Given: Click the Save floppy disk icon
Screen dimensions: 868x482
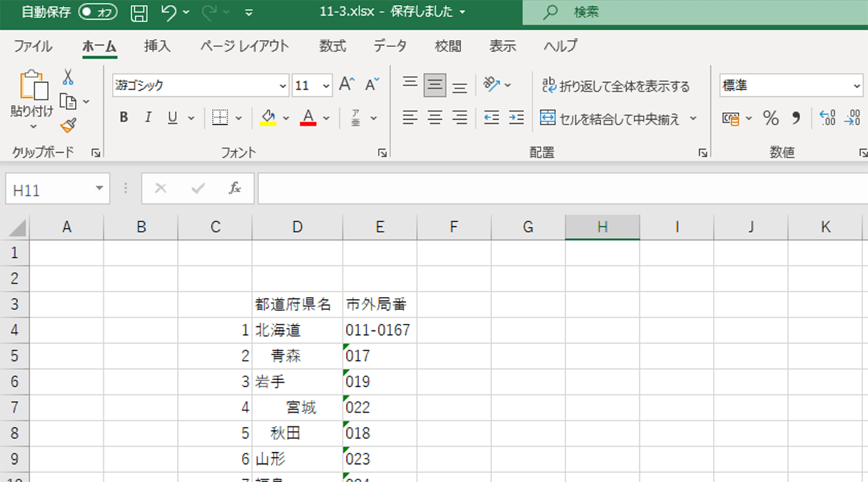Looking at the screenshot, I should click(139, 12).
